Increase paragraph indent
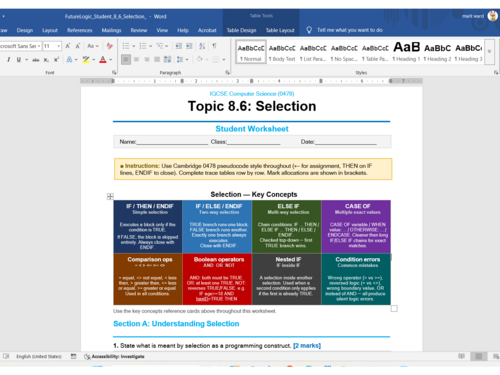Viewport: 500px width, 375px height. pos(189,46)
